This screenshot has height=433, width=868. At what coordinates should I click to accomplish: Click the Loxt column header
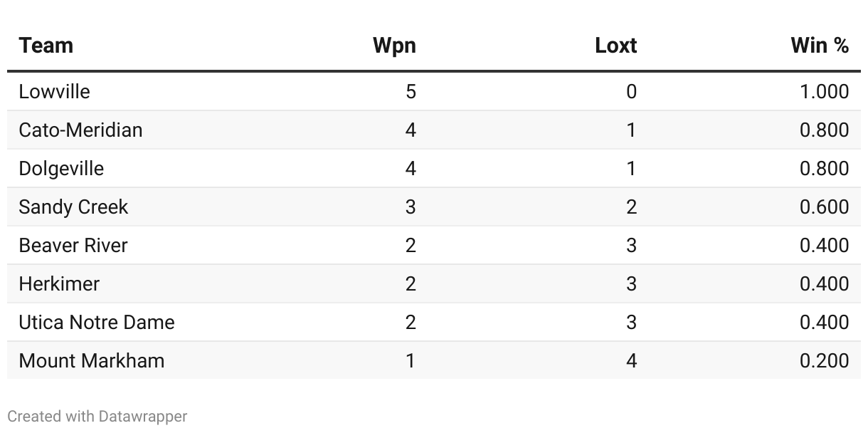(615, 46)
